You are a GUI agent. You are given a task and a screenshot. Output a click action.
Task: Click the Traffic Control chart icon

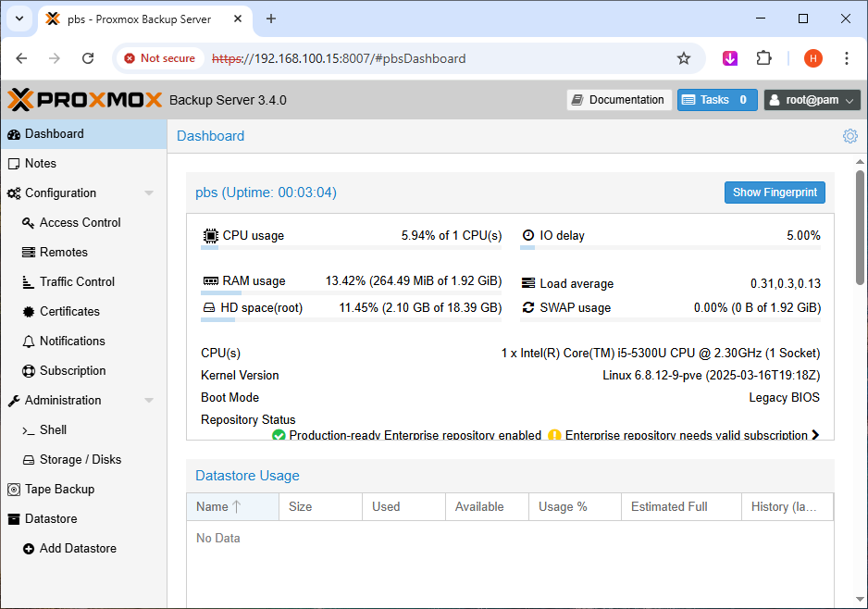[x=29, y=281]
